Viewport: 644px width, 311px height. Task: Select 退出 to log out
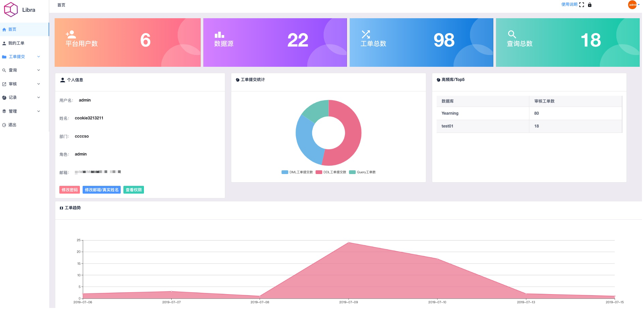[12, 125]
